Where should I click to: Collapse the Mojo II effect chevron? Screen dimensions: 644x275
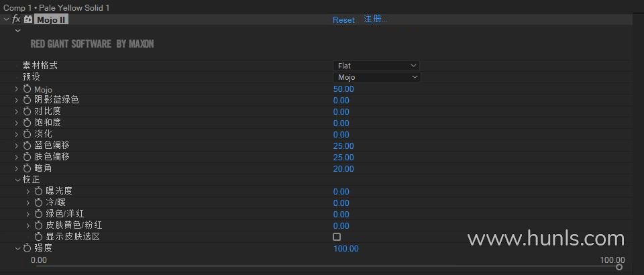pyautogui.click(x=6, y=19)
